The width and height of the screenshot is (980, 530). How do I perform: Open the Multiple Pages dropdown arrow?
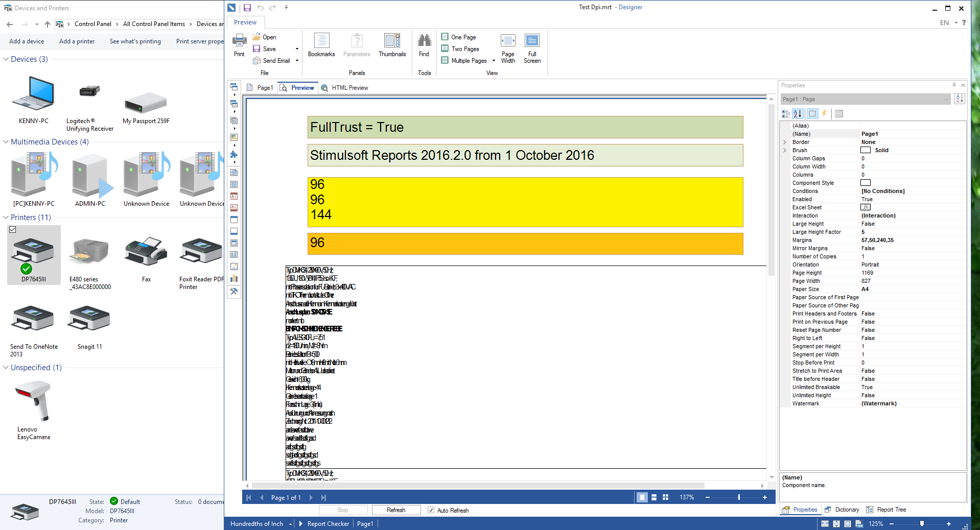click(x=494, y=61)
